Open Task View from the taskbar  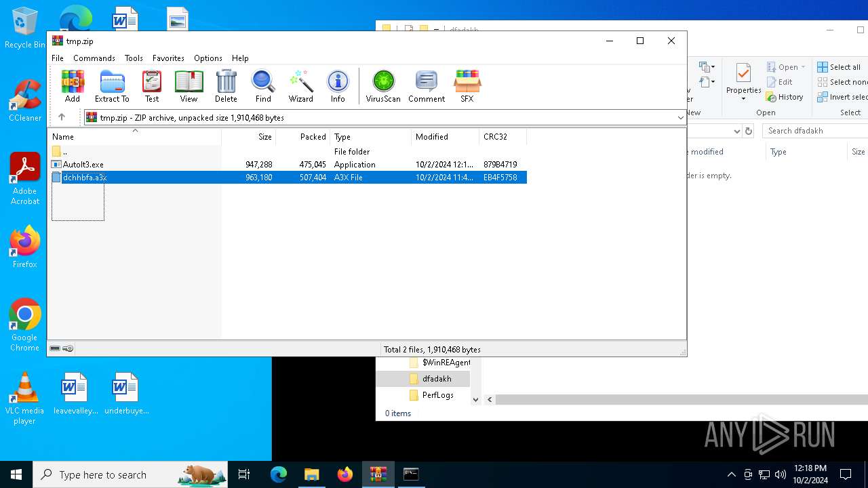pyautogui.click(x=245, y=474)
